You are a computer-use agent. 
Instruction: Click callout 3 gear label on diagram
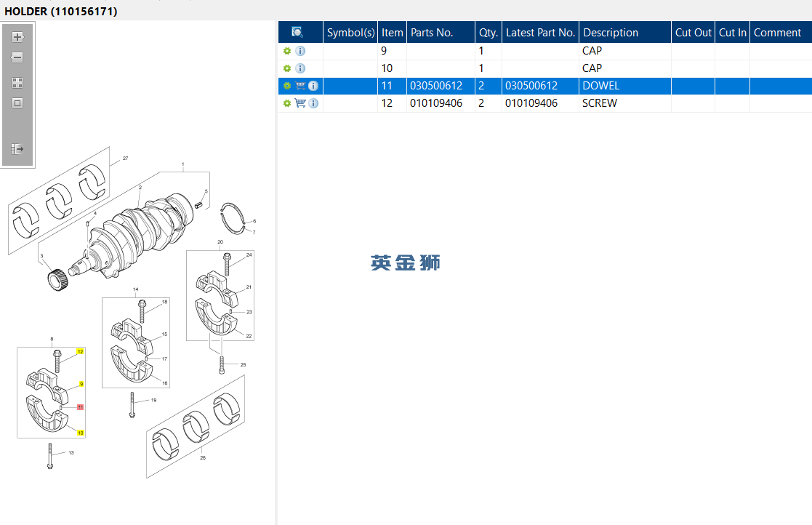point(42,256)
